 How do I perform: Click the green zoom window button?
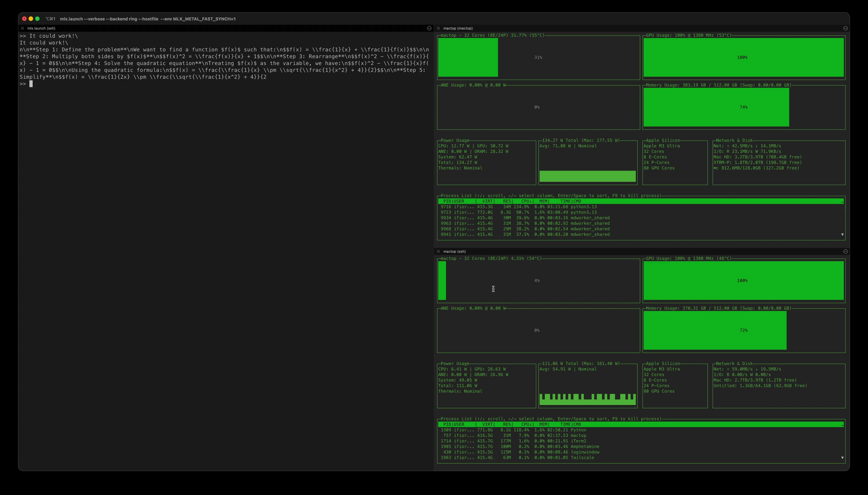(37, 19)
